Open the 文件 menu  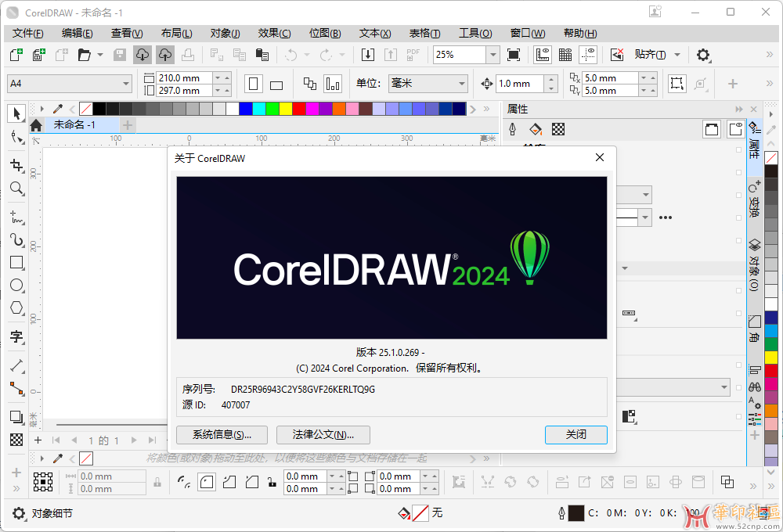(28, 33)
